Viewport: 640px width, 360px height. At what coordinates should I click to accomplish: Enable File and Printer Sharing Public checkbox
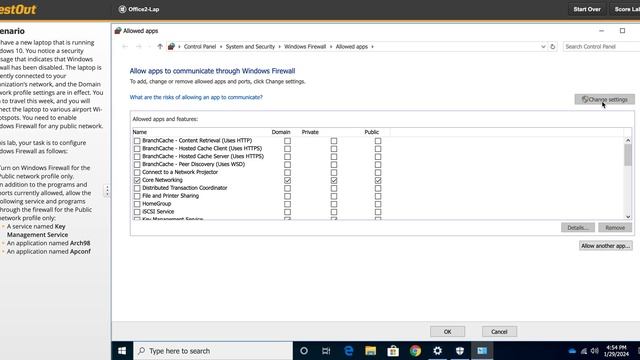pos(378,196)
